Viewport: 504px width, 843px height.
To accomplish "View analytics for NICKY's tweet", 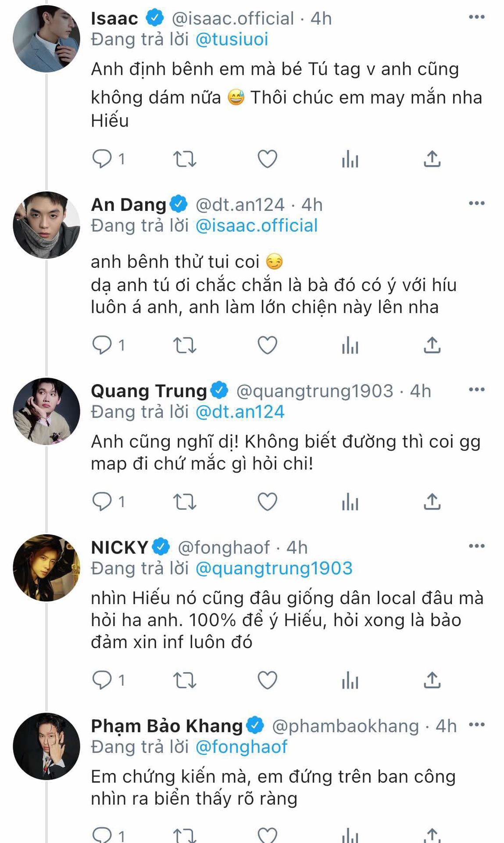I will coord(350,681).
